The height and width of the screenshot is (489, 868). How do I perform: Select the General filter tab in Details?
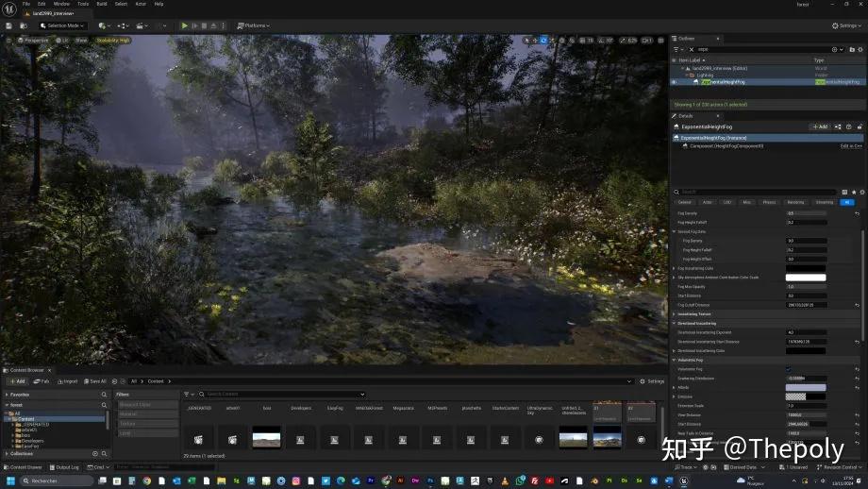pyautogui.click(x=685, y=202)
